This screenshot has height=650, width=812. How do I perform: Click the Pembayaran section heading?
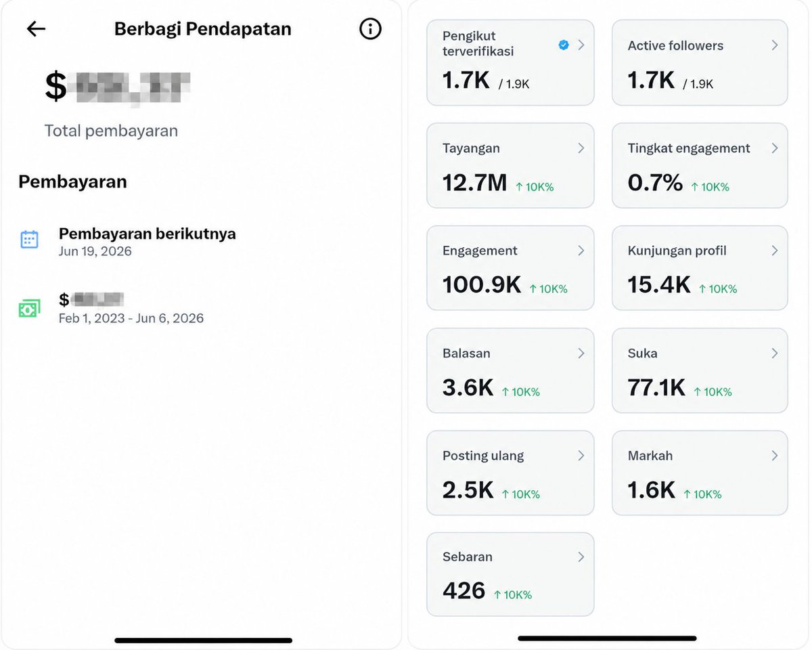(72, 181)
